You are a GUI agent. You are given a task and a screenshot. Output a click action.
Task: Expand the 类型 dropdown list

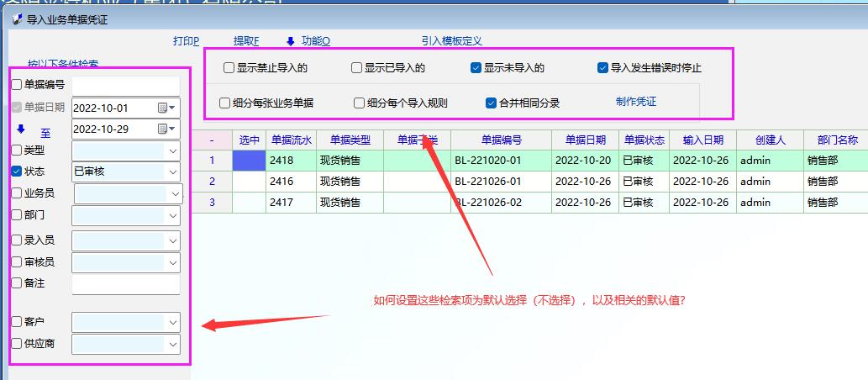173,150
